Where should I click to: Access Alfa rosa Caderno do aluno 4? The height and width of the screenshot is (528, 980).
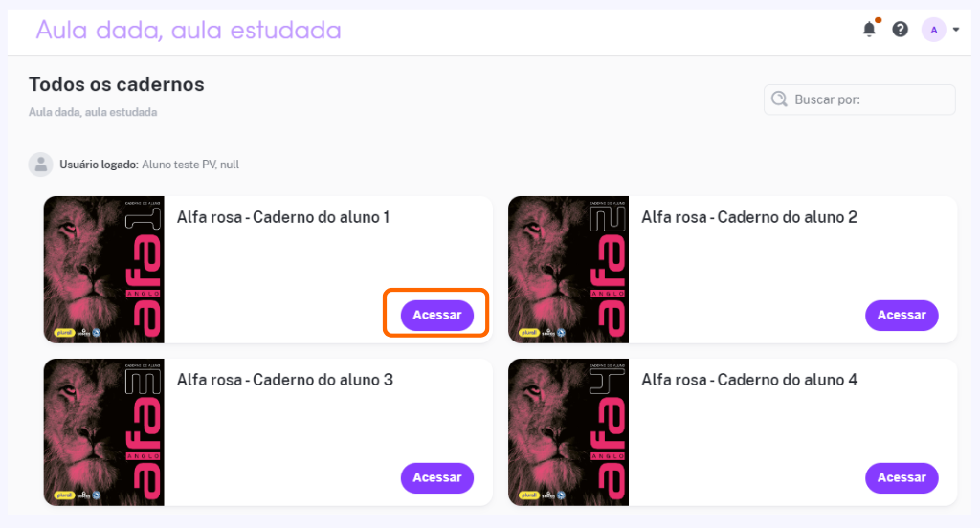pos(902,477)
